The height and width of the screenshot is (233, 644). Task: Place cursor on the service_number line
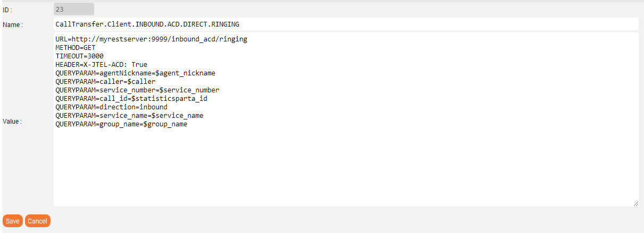pos(137,90)
